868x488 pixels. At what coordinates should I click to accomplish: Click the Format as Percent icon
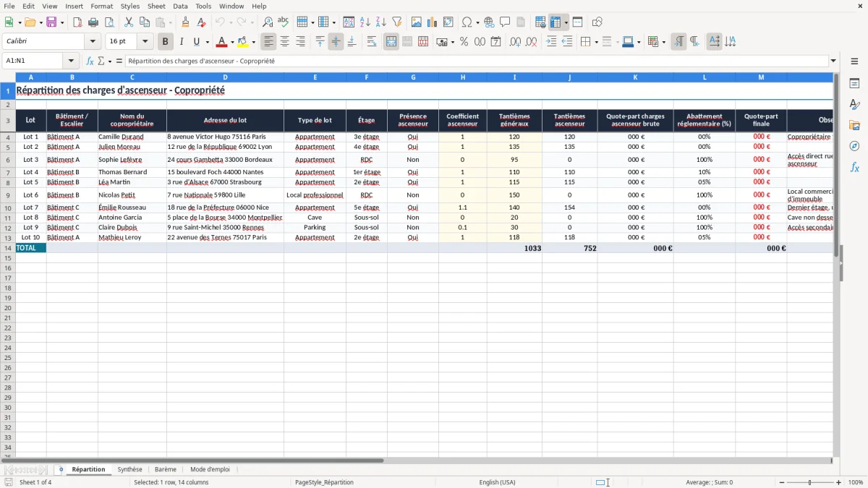464,42
